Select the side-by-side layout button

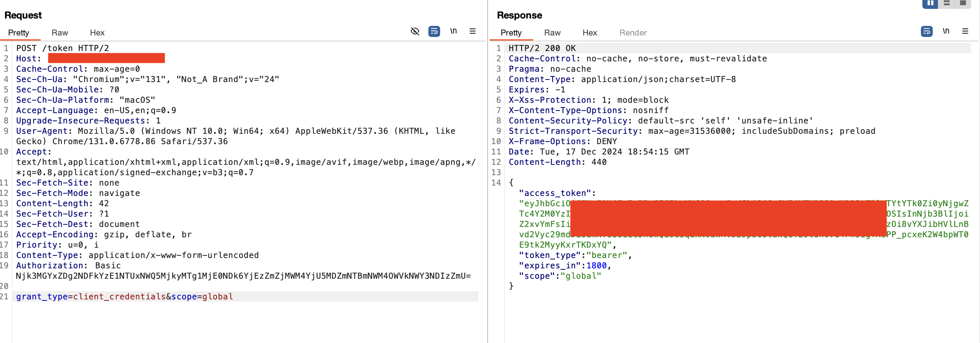coord(930,3)
